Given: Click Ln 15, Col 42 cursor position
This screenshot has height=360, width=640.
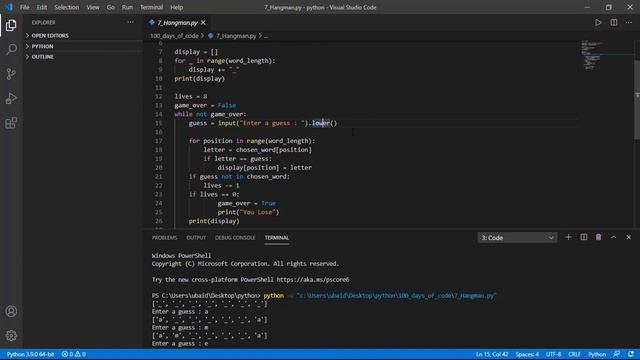Looking at the screenshot, I should point(492,354).
